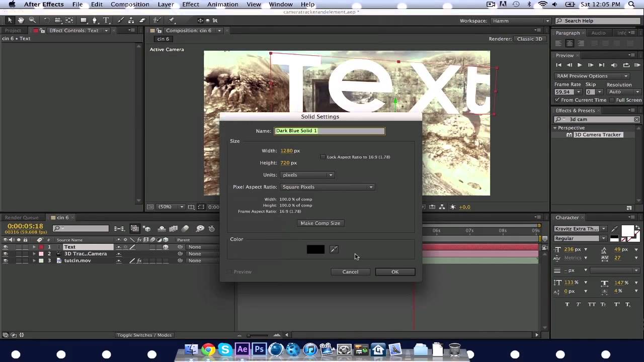644x362 pixels.
Task: Switch to the Audio panel tab
Action: tap(598, 33)
